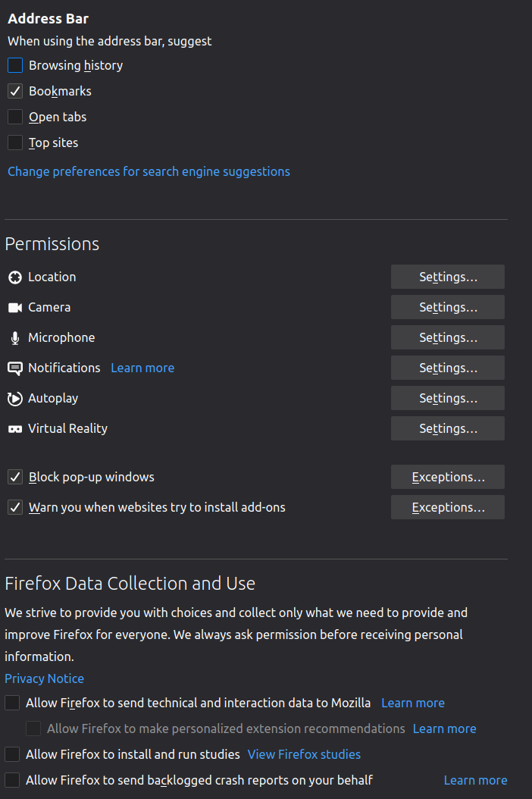The image size is (532, 799).
Task: Open the Privacy Notice link
Action: [x=44, y=678]
